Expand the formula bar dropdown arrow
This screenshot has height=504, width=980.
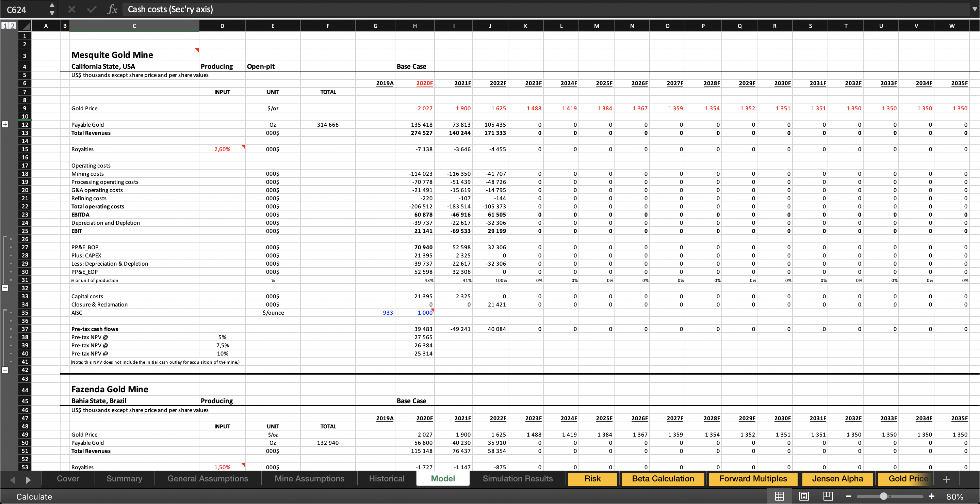[974, 9]
